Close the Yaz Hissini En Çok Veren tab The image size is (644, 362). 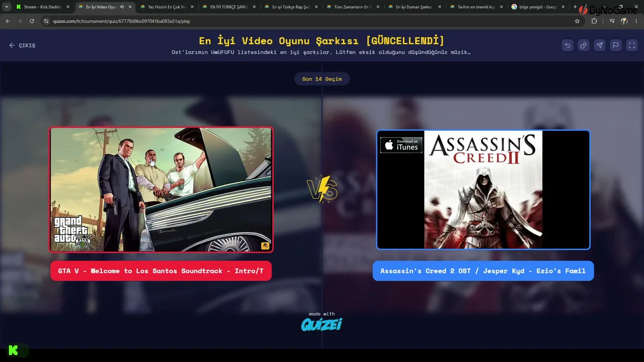pos(192,7)
